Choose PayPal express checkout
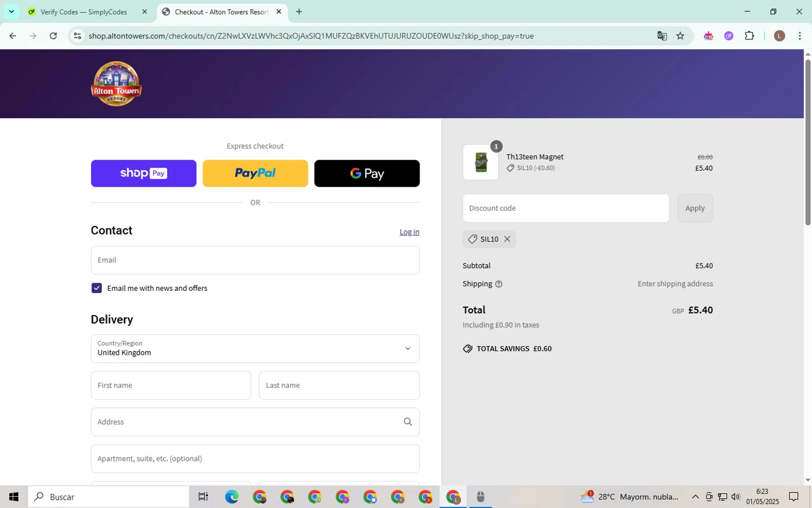 point(255,173)
